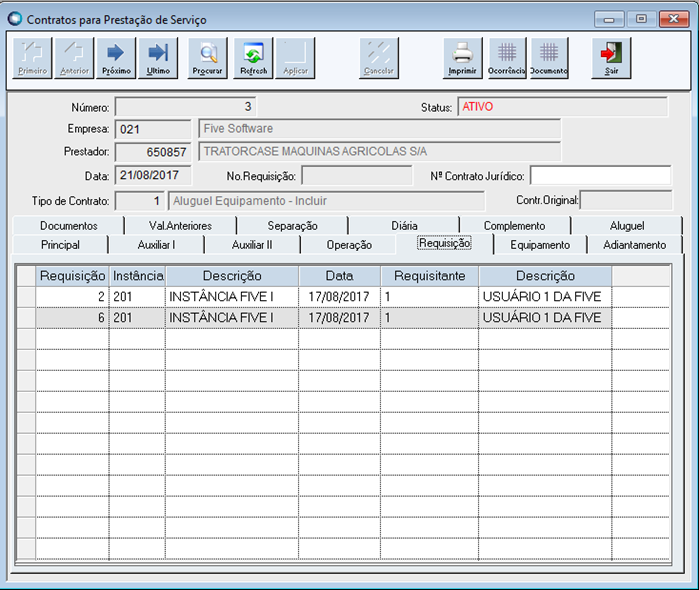The width and height of the screenshot is (699, 590).
Task: Click the Prestador code field 650857
Action: click(153, 152)
